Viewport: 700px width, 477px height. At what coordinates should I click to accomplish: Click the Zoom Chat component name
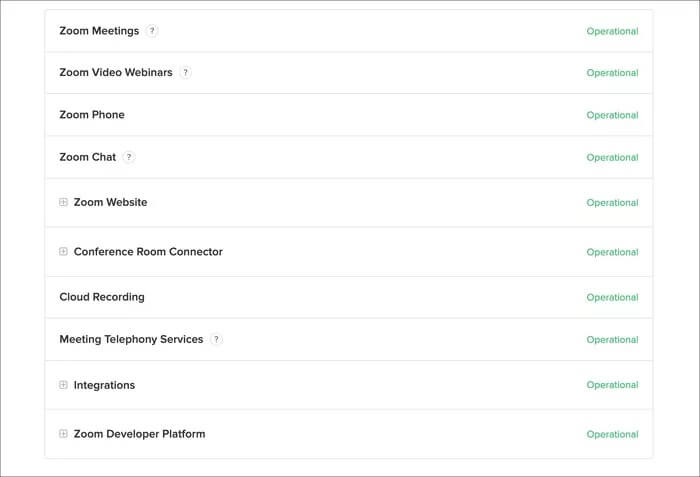click(x=88, y=157)
